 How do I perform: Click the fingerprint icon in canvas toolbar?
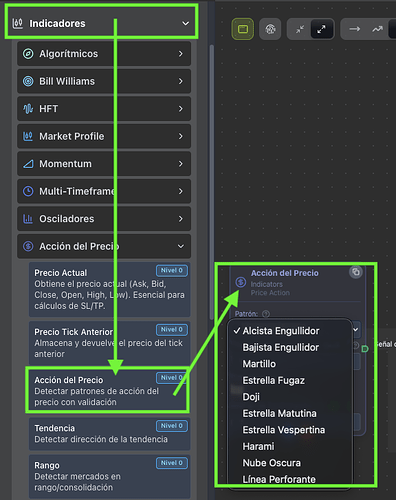click(270, 29)
